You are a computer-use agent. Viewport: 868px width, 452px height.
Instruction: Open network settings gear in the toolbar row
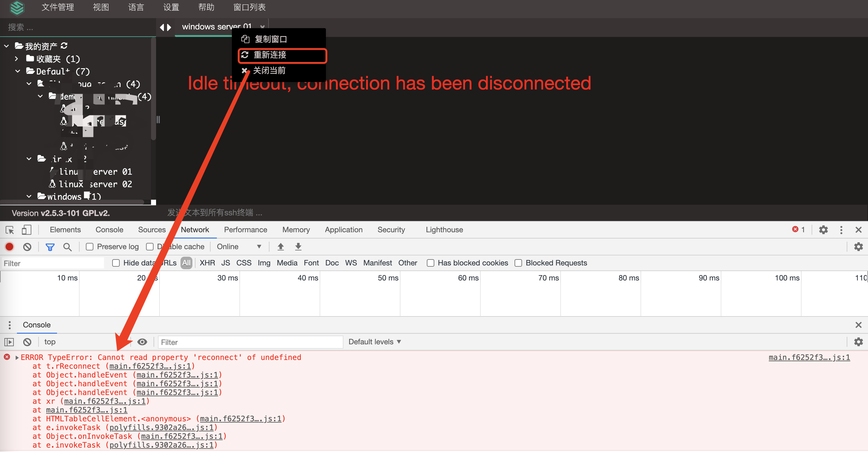click(x=858, y=247)
